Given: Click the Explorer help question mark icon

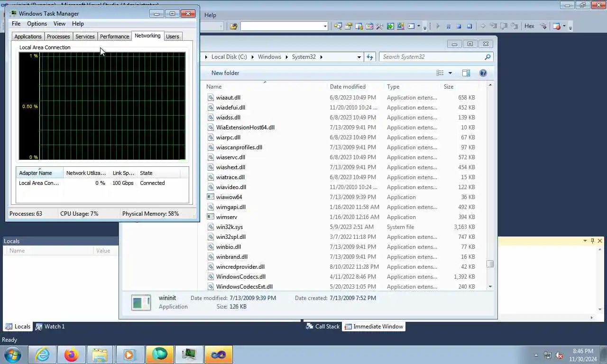Looking at the screenshot, I should 483,73.
